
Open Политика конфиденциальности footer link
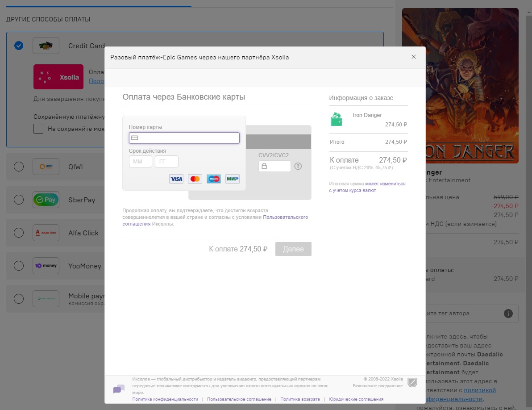point(165,399)
